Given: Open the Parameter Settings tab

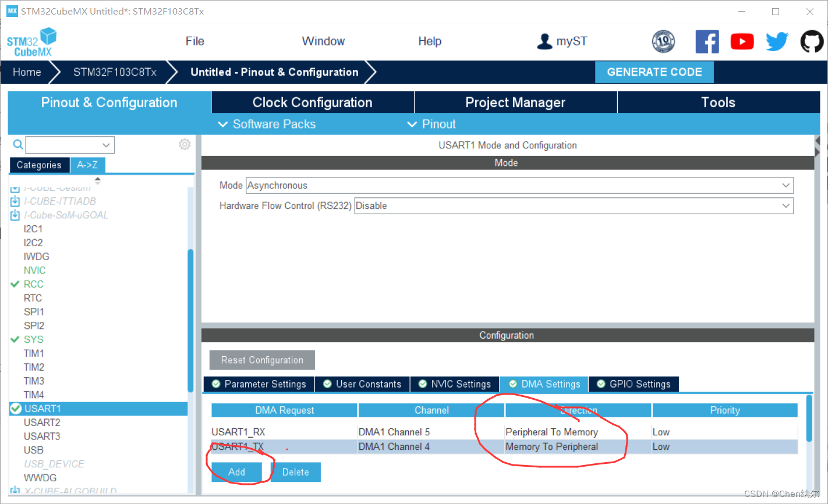Looking at the screenshot, I should point(259,384).
